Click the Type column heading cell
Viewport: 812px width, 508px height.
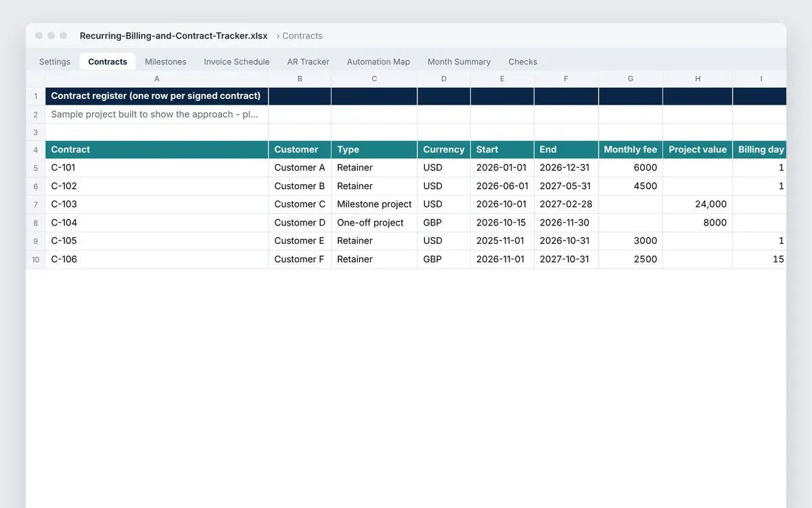point(374,150)
